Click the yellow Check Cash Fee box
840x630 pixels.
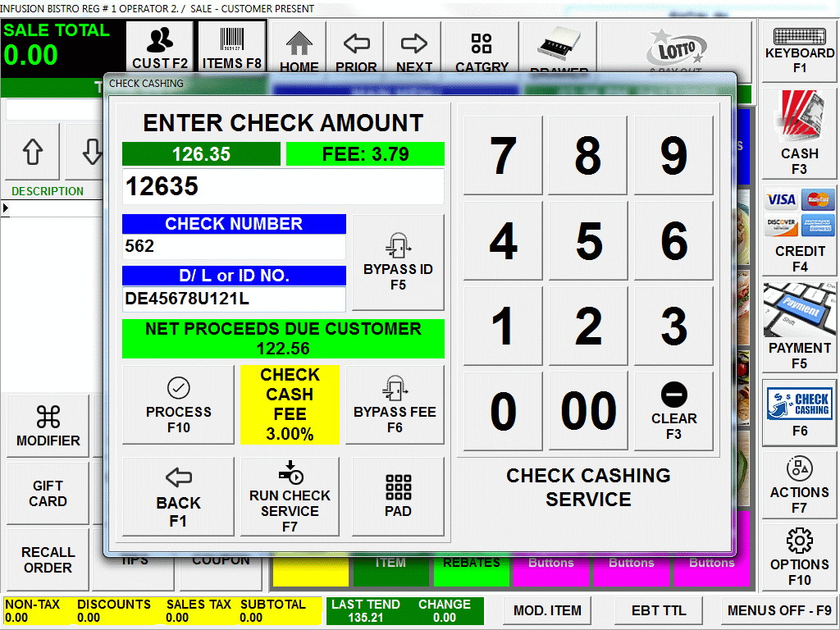click(x=290, y=405)
